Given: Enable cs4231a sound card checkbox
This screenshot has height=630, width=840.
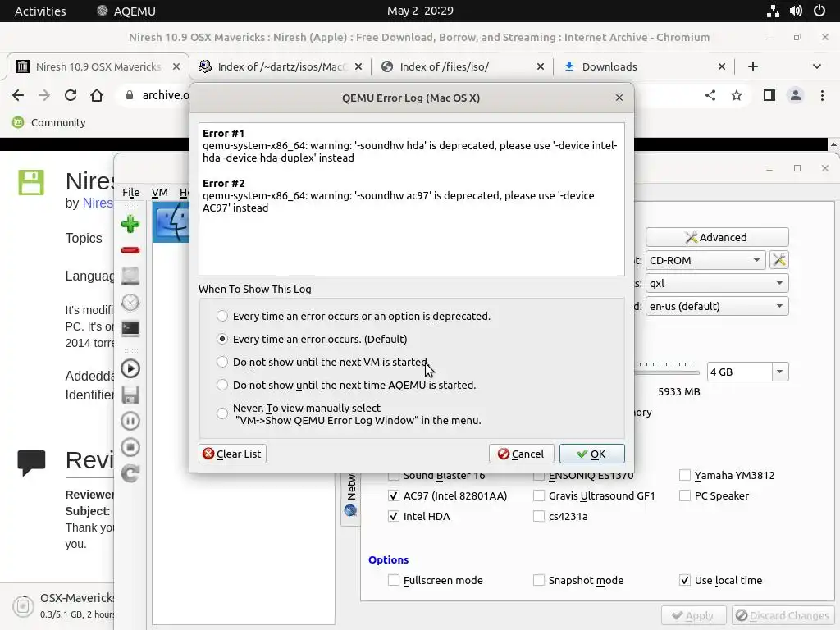Looking at the screenshot, I should 539,517.
